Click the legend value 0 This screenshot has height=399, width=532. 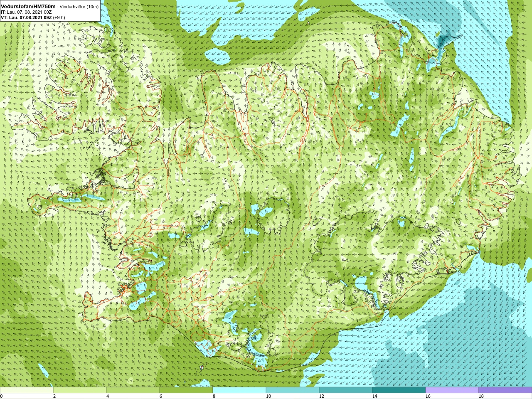[1, 396]
